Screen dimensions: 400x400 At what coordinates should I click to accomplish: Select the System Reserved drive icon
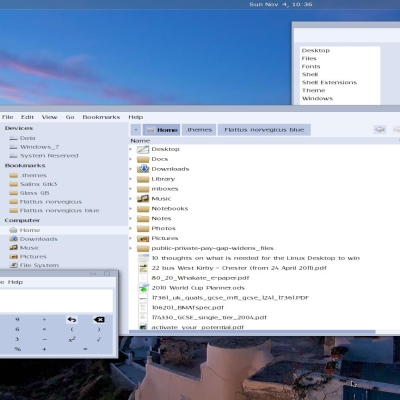[x=13, y=156]
